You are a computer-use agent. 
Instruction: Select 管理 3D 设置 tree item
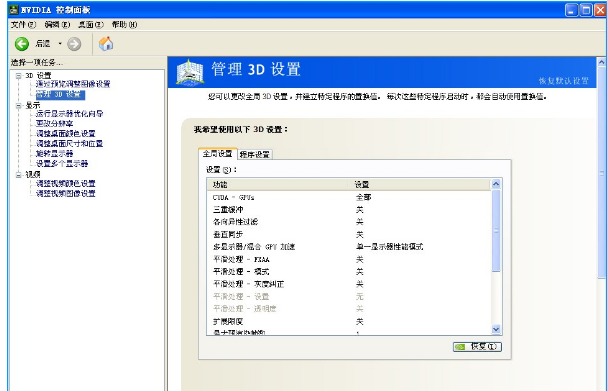[x=60, y=94]
